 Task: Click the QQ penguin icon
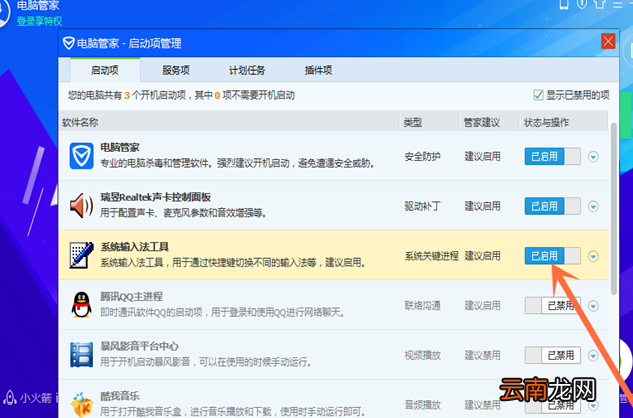click(82, 305)
